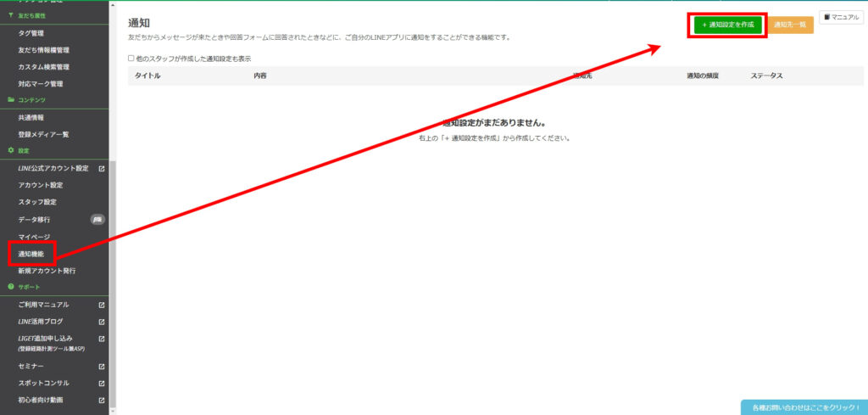Click external link icon next to LINE活用ブログ

pos(102,322)
